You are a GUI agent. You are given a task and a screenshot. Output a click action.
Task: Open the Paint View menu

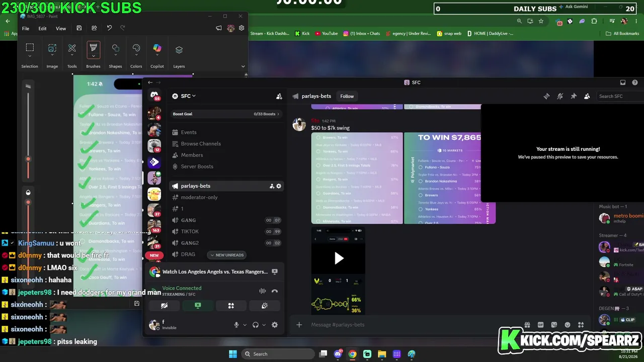60,29
